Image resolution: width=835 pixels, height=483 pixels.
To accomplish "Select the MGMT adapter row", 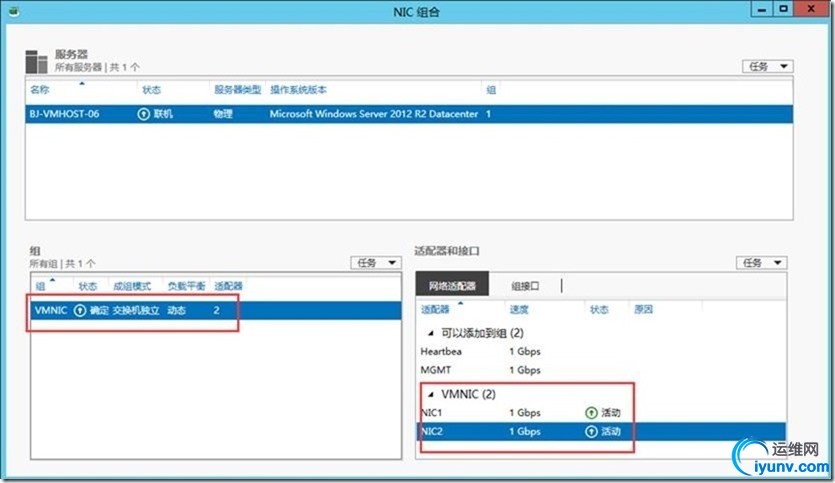I will coord(601,370).
